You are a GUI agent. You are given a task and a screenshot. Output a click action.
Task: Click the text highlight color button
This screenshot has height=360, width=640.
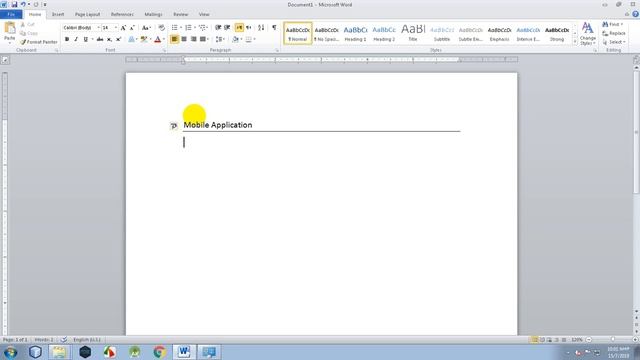point(143,40)
